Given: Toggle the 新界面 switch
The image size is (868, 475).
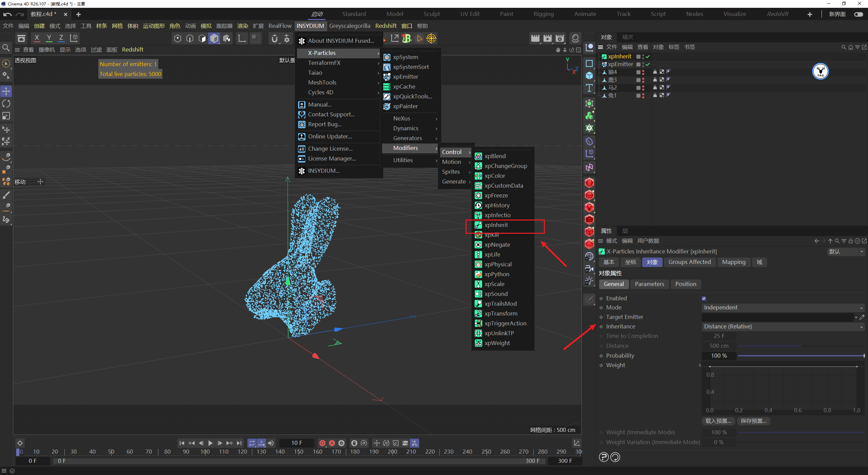Looking at the screenshot, I should coord(859,14).
